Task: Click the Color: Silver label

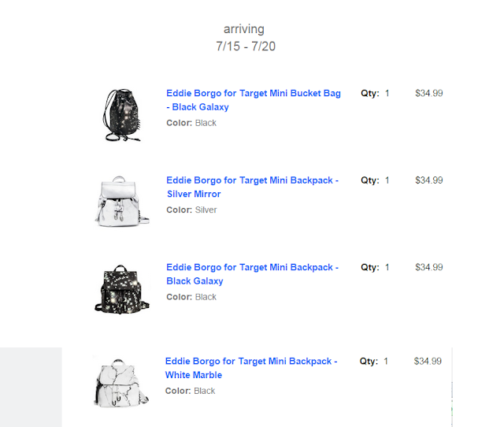Action: pyautogui.click(x=191, y=210)
